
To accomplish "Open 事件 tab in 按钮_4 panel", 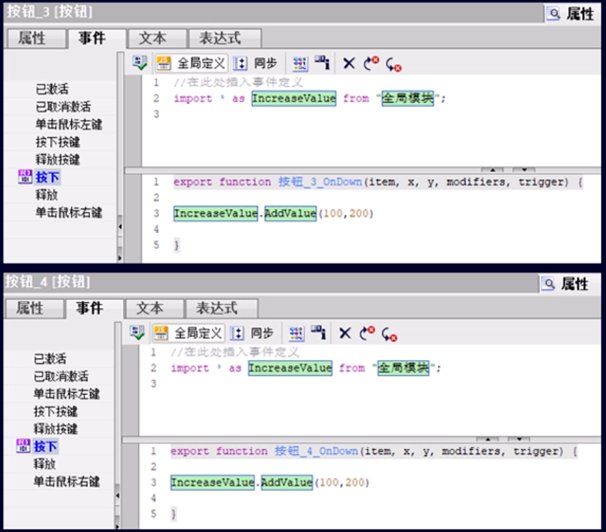I will [94, 308].
